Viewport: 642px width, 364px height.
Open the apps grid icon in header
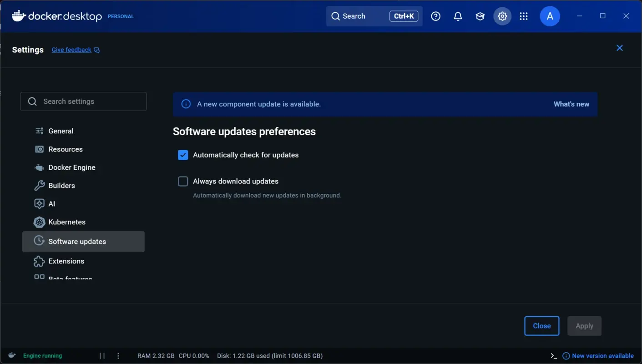pyautogui.click(x=524, y=16)
